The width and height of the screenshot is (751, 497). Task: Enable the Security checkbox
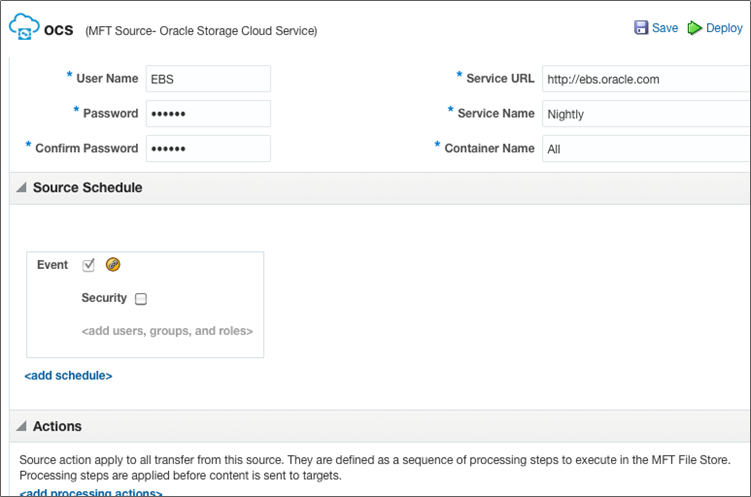pos(141,299)
